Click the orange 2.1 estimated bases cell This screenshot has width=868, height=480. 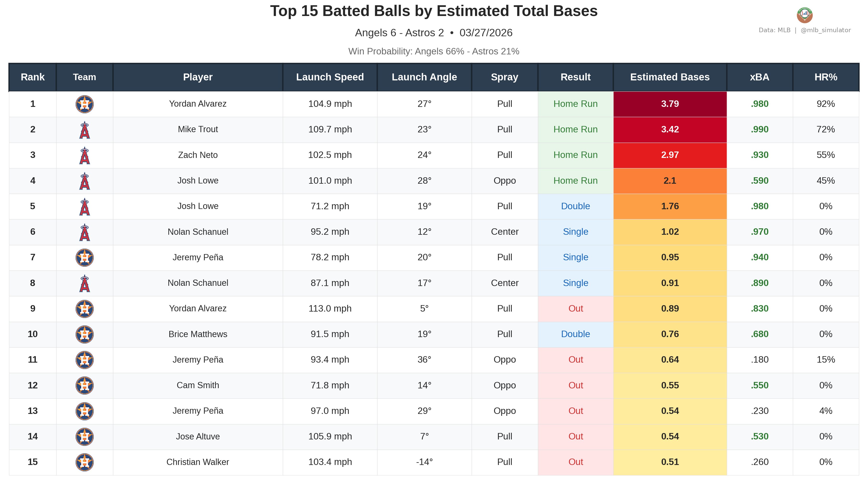tap(670, 181)
